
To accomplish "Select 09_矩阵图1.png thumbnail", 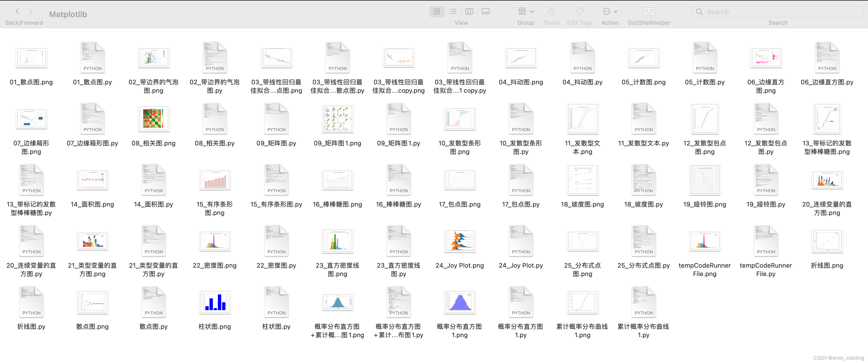I will click(x=337, y=119).
